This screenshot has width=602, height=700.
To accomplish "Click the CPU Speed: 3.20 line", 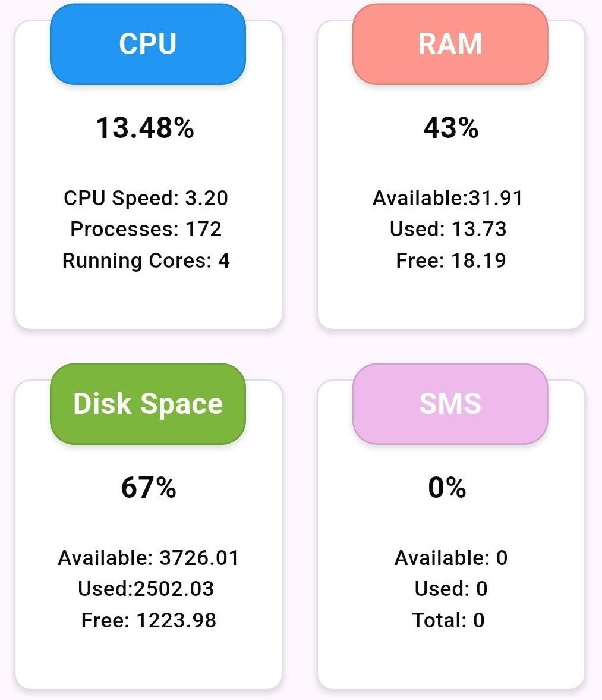I will click(x=146, y=198).
